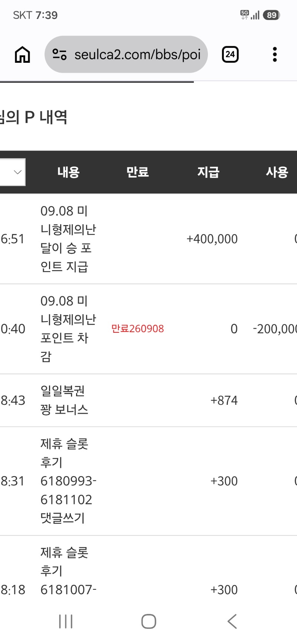297x644 pixels.
Task: Tap the red 만료260908 expiry label
Action: point(137,329)
